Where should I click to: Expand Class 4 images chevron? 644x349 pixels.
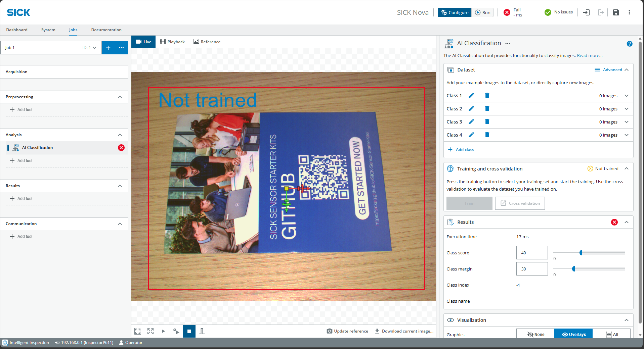[x=627, y=135]
